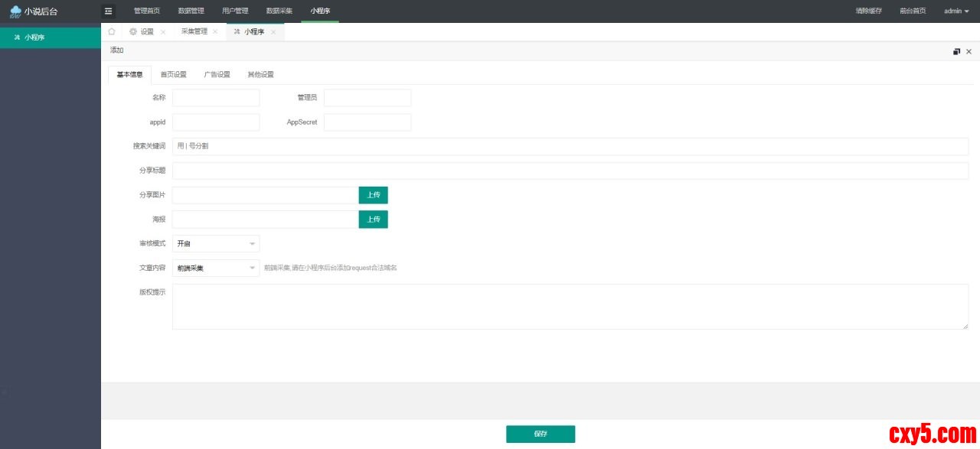
Task: Close the 设置 tab
Action: 163,32
